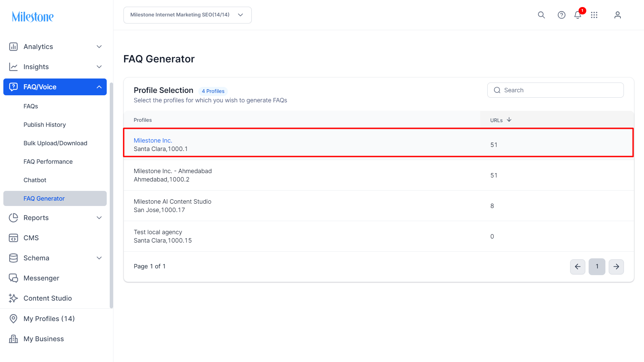Open the help question mark icon
The image size is (644, 362).
(561, 15)
